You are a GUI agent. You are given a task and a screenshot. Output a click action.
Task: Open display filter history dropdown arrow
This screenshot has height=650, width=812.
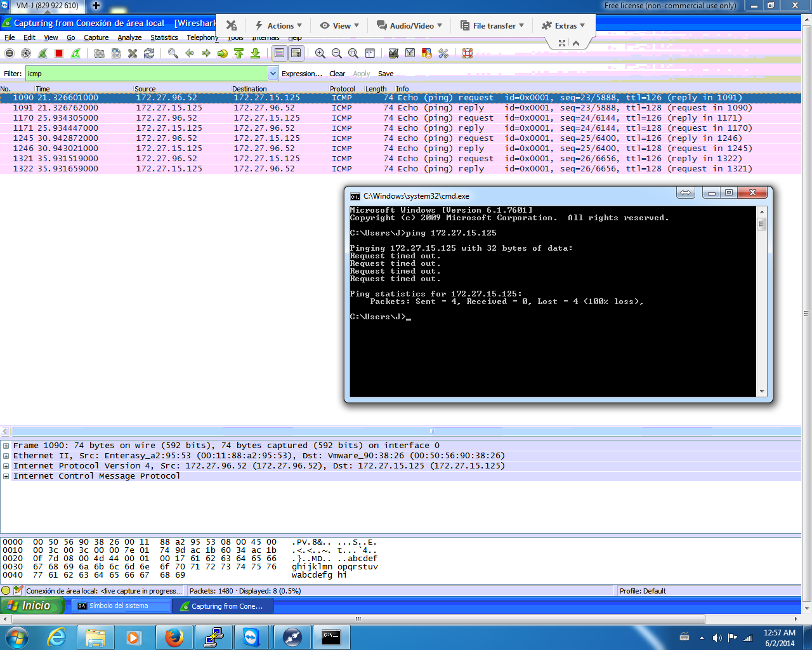coord(273,74)
